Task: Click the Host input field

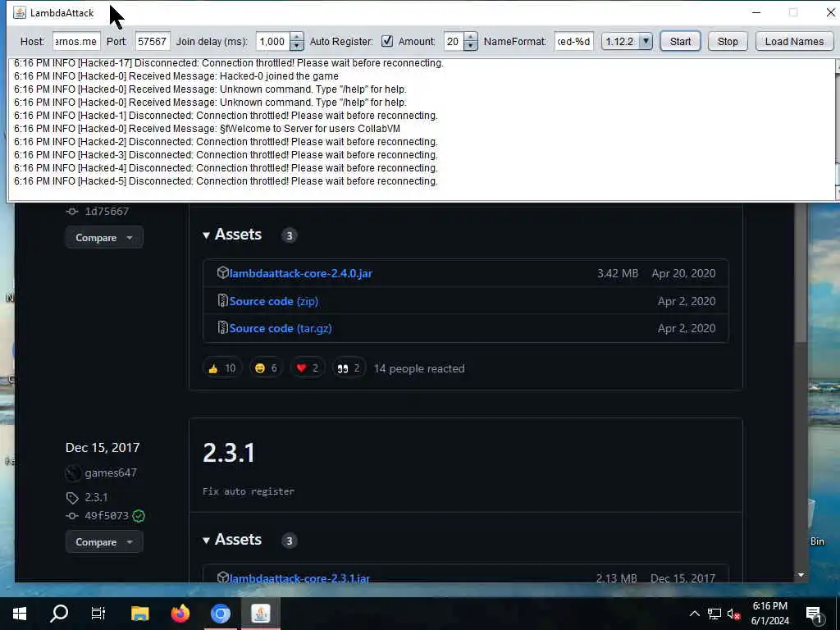Action: tap(76, 41)
